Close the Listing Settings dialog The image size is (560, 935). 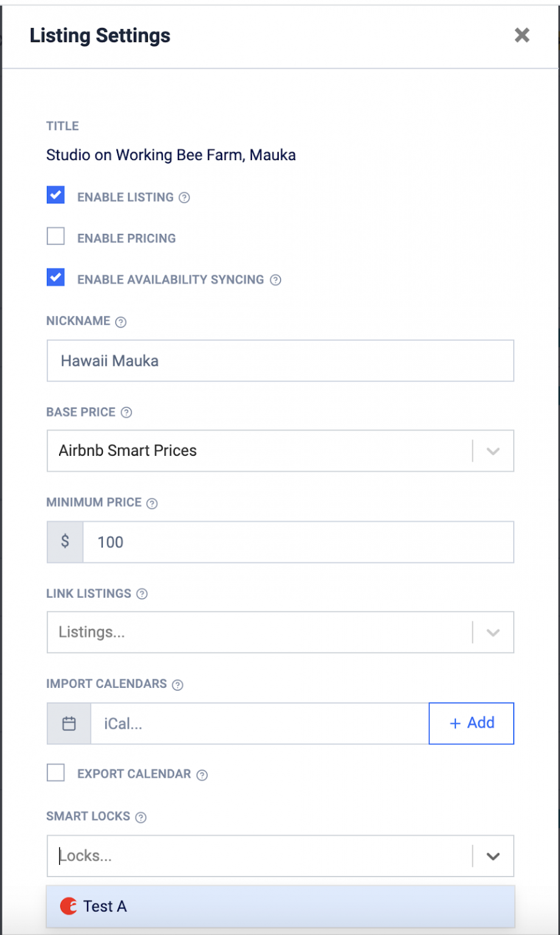click(522, 35)
